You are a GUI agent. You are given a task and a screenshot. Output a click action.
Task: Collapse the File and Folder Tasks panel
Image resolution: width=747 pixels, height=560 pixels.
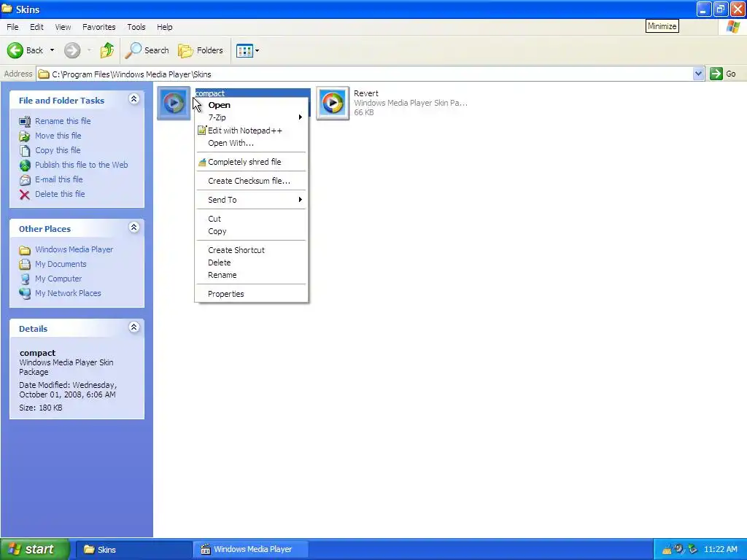pos(134,99)
